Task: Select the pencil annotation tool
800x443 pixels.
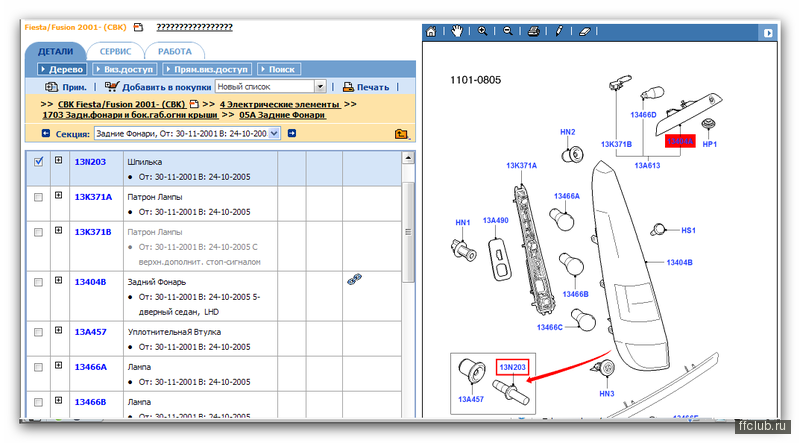Action: pyautogui.click(x=559, y=31)
